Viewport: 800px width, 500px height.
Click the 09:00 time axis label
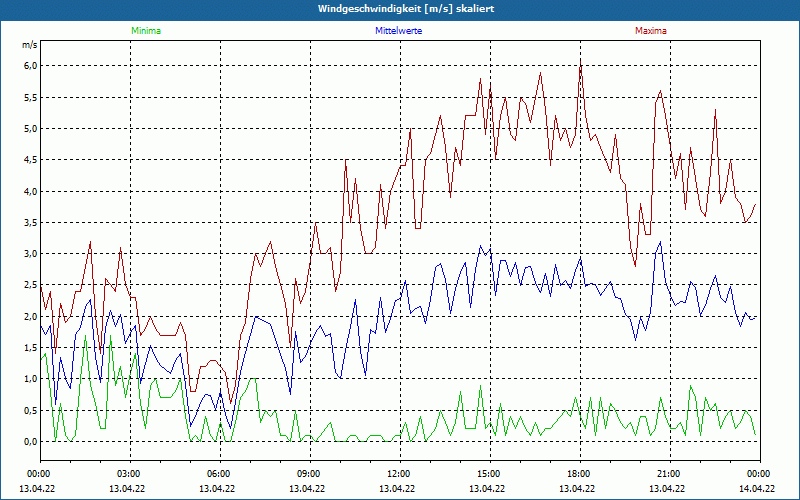tap(309, 474)
